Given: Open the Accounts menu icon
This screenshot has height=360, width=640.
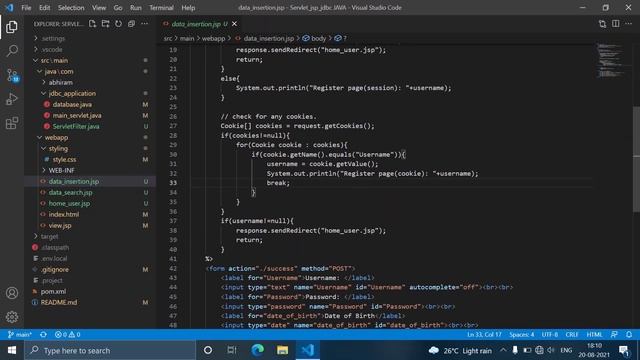Looking at the screenshot, I should point(12,293).
